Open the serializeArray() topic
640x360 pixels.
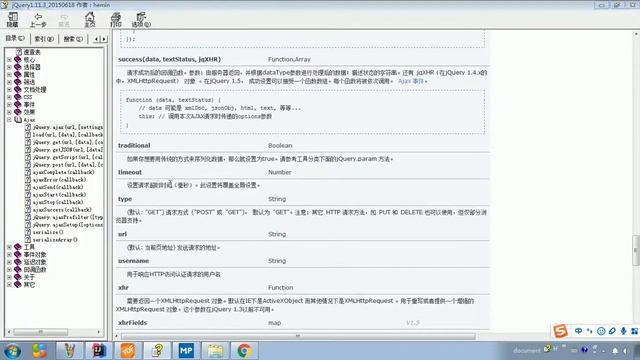click(x=55, y=240)
